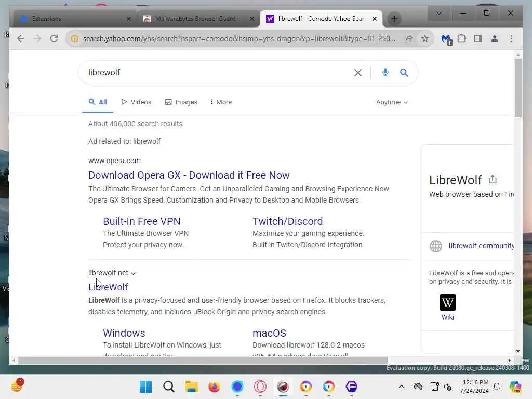
Task: Open the three-dot browser menu
Action: (511, 38)
